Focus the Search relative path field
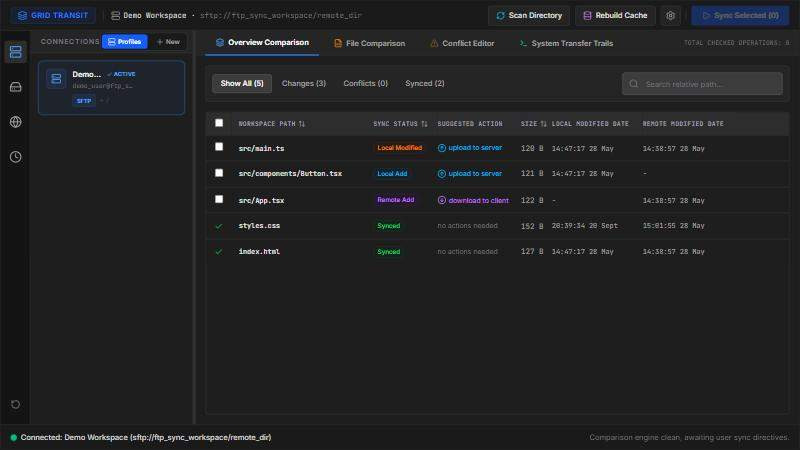The height and width of the screenshot is (450, 800). pyautogui.click(x=702, y=84)
